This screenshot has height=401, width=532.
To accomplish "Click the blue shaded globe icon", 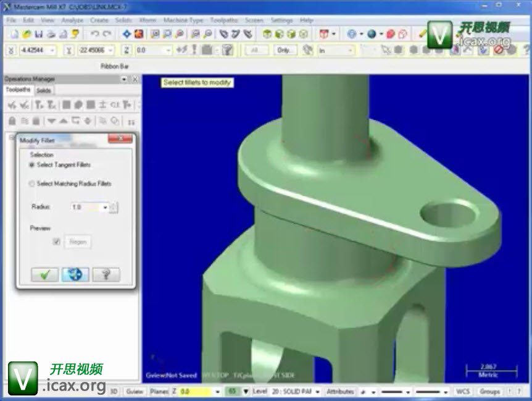I will point(372,34).
